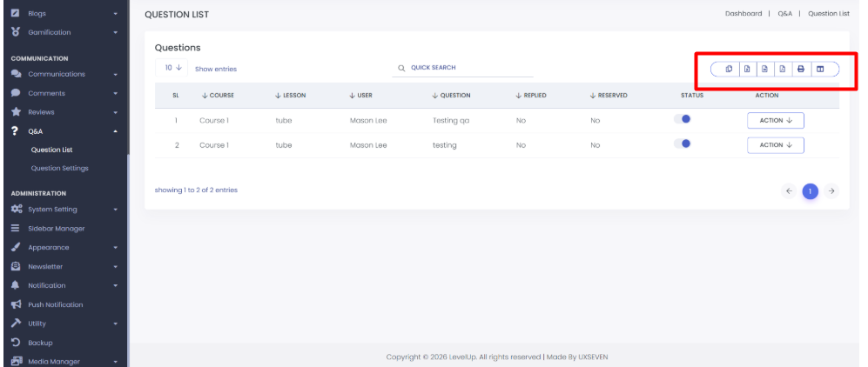Open the column visibility icon
Image resolution: width=868 pixels, height=367 pixels.
coord(820,69)
